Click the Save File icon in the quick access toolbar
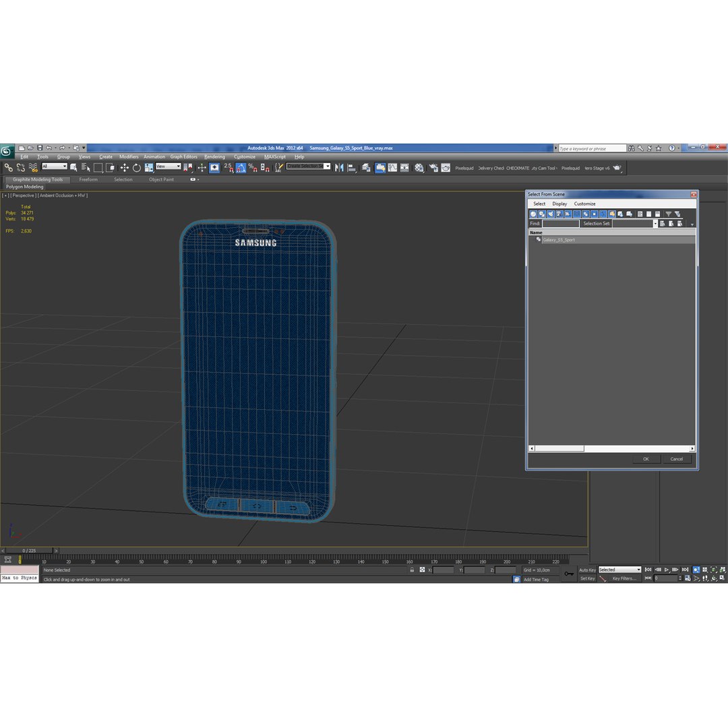 click(40, 148)
